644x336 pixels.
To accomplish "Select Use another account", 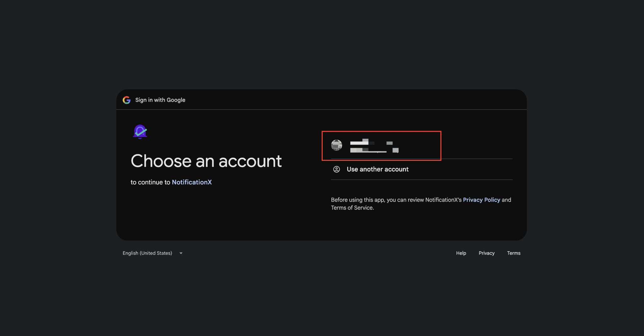I will [422, 169].
